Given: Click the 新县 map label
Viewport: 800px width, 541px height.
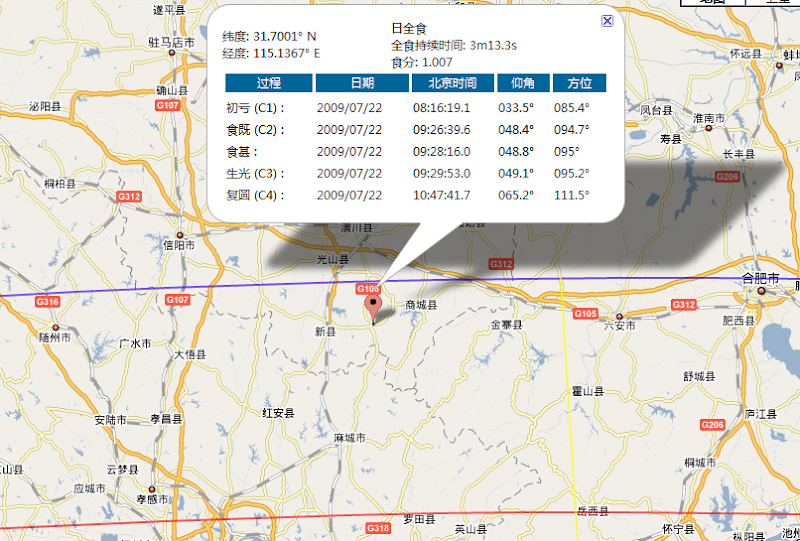Looking at the screenshot, I should (326, 333).
